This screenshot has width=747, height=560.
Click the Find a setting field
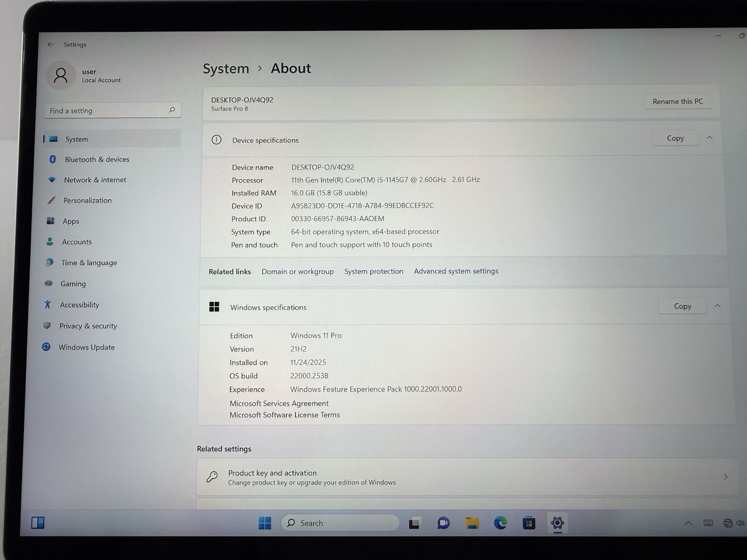(113, 110)
